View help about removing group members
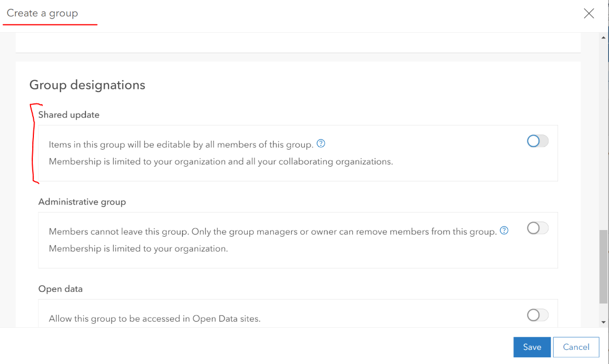 pos(504,231)
